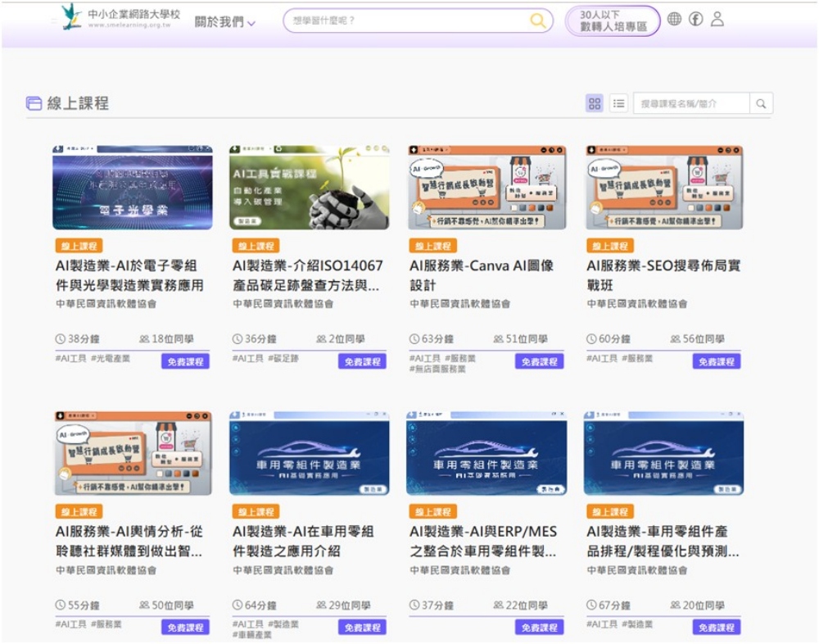
Task: Switch to list view layout
Action: (x=618, y=103)
